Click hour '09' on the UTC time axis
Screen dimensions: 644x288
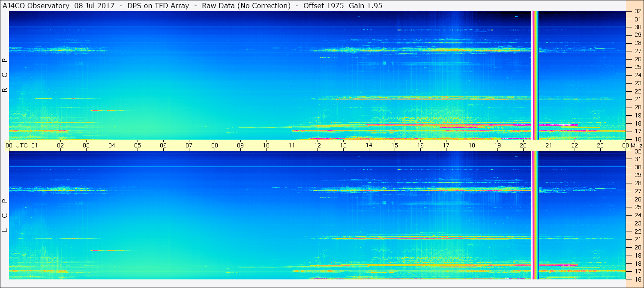(240, 145)
